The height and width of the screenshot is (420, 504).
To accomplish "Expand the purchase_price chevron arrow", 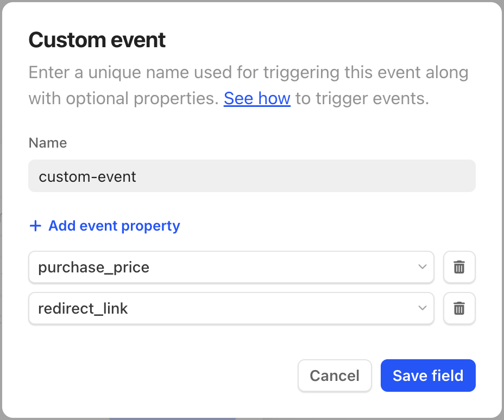I will (423, 266).
